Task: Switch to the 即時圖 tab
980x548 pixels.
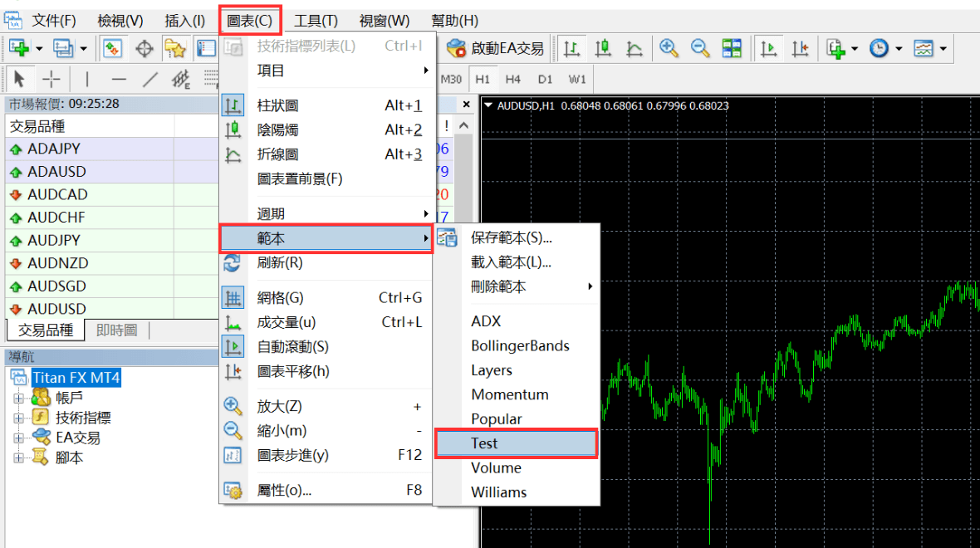Action: [x=116, y=330]
